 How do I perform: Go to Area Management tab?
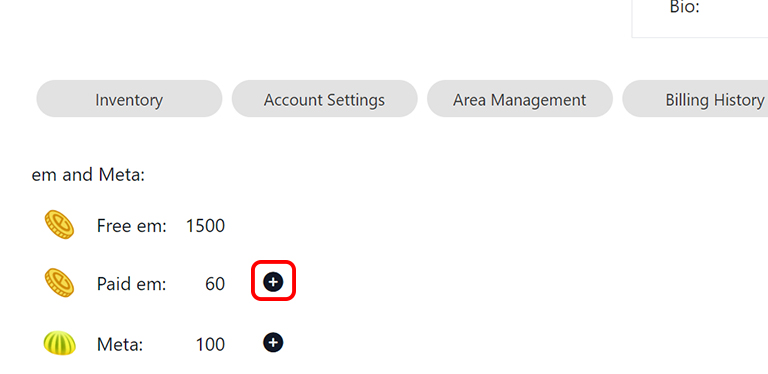(520, 99)
